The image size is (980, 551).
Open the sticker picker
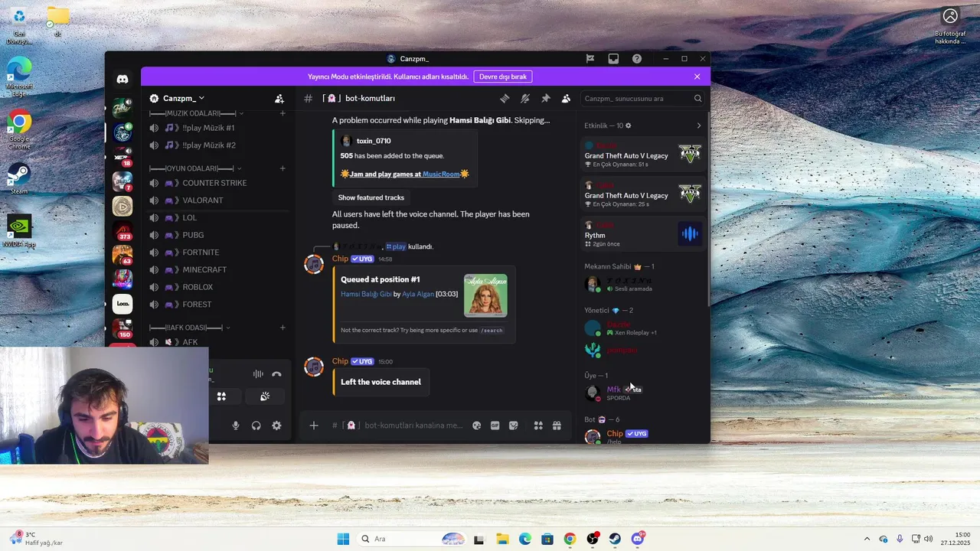pyautogui.click(x=514, y=425)
